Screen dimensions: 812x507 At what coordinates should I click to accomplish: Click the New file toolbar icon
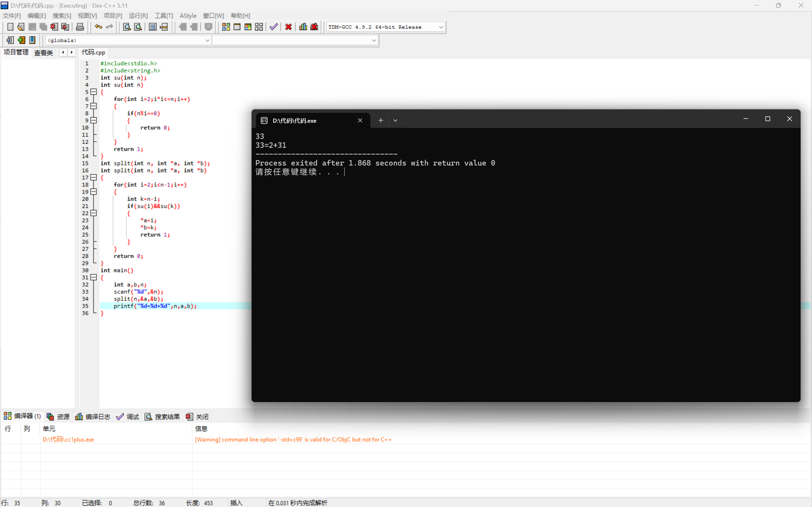pos(10,27)
